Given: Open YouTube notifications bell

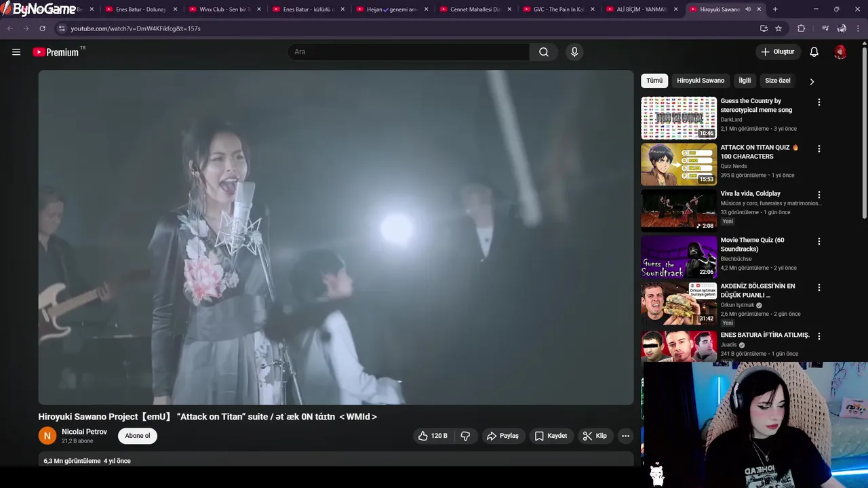Looking at the screenshot, I should tap(814, 52).
